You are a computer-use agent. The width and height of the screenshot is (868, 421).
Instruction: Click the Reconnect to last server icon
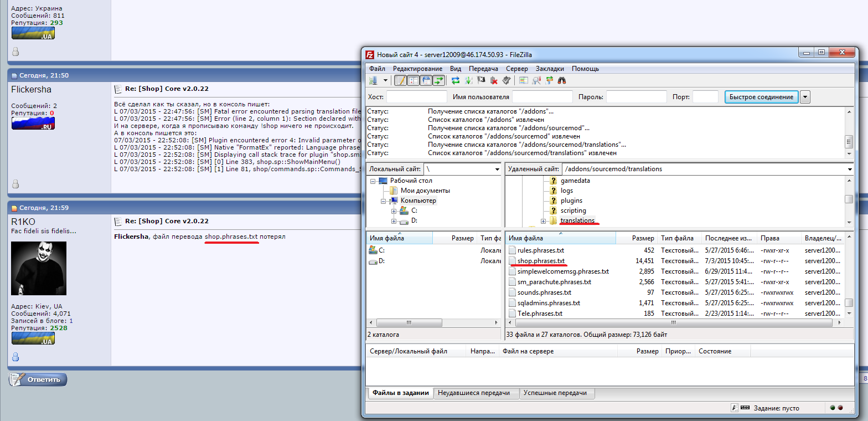506,81
